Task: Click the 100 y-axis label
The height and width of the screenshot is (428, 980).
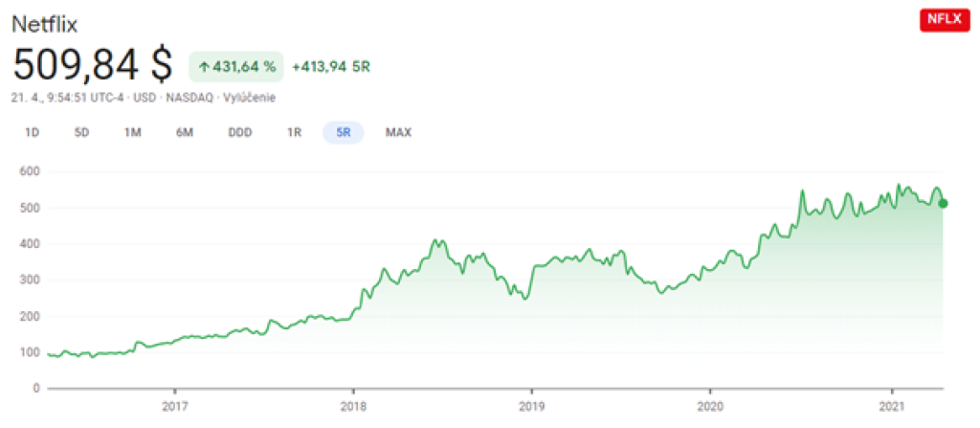Action: click(x=32, y=353)
